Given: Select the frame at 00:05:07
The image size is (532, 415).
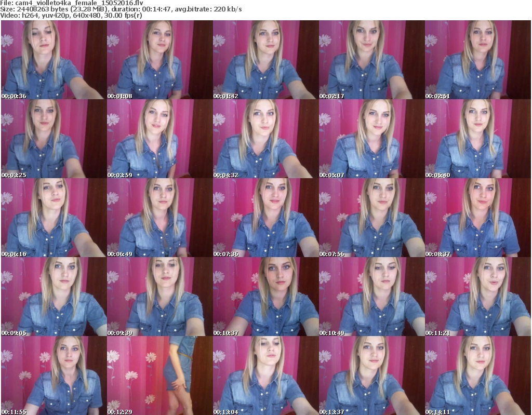Looking at the screenshot, I should click(371, 139).
